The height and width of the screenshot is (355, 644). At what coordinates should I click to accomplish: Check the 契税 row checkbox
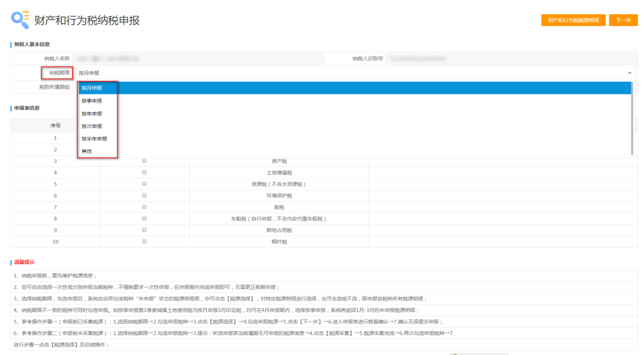pyautogui.click(x=144, y=207)
